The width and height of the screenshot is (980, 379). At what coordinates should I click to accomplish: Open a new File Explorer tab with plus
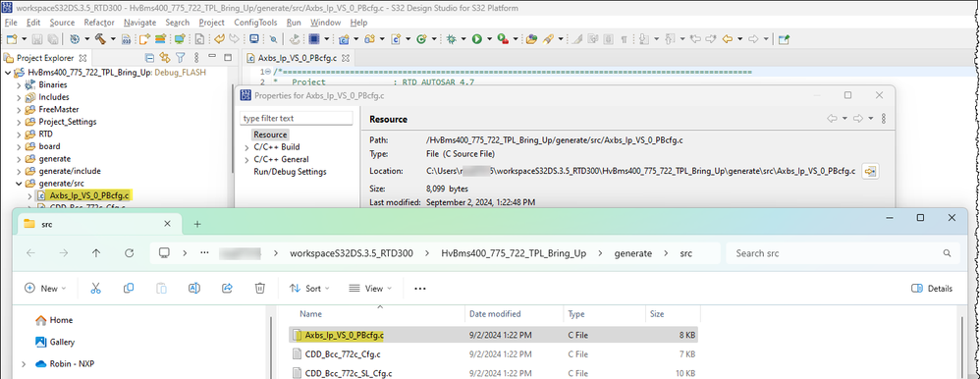click(x=197, y=224)
